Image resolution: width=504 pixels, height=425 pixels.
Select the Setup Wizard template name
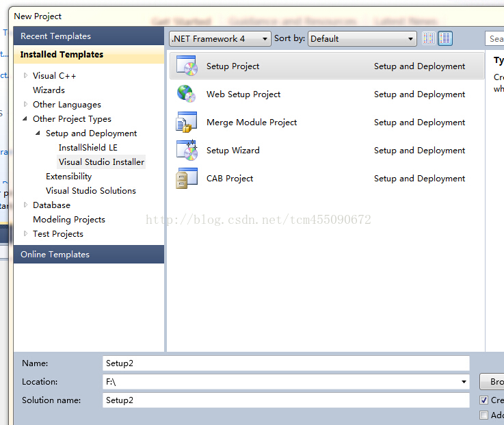click(x=233, y=151)
